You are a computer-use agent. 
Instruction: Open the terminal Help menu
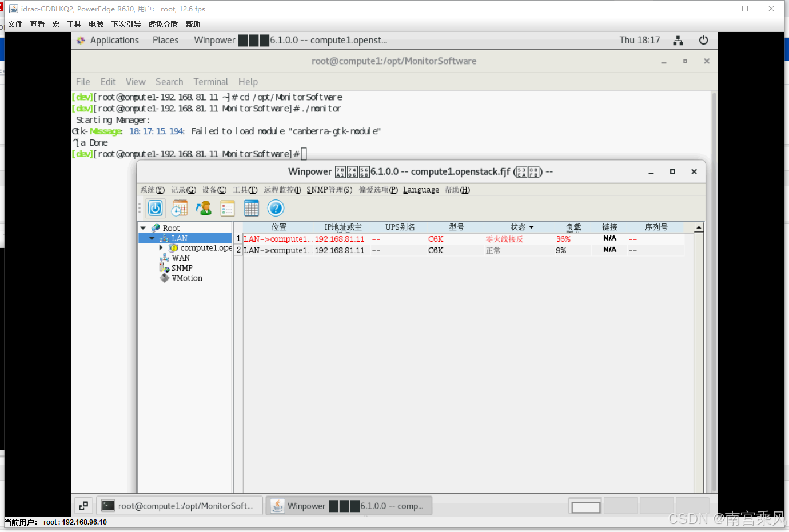[248, 82]
